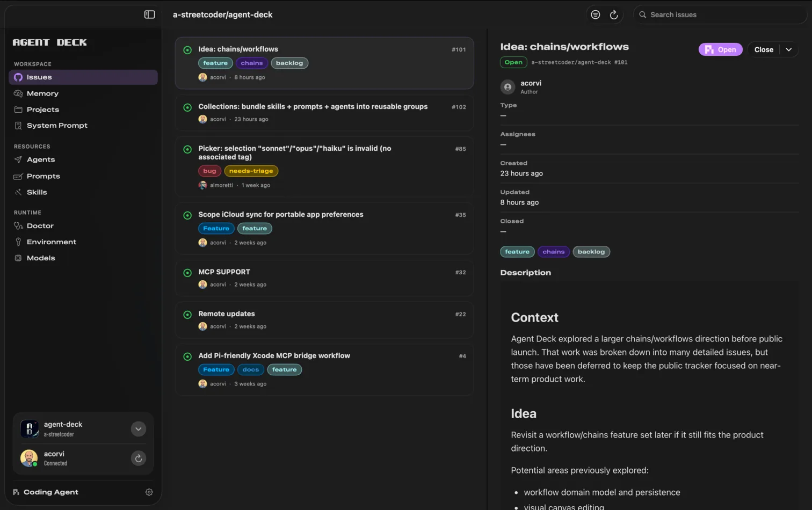Click open-status icon of Remote updates

pos(187,315)
